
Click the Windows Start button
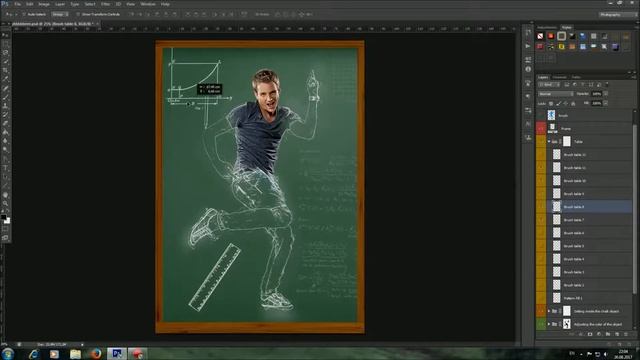click(8, 353)
